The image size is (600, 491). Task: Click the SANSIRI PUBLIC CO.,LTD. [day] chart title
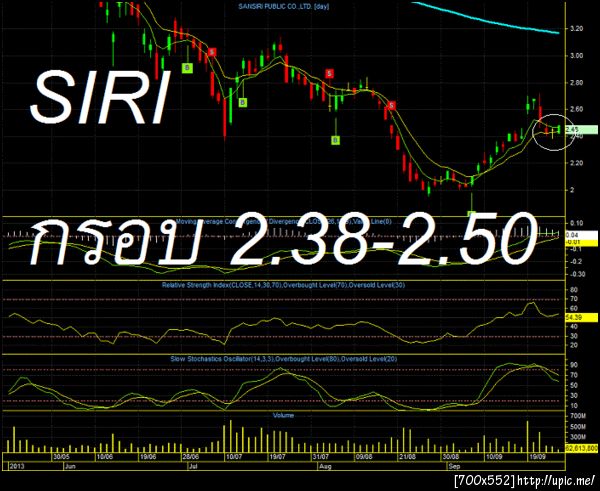[284, 7]
